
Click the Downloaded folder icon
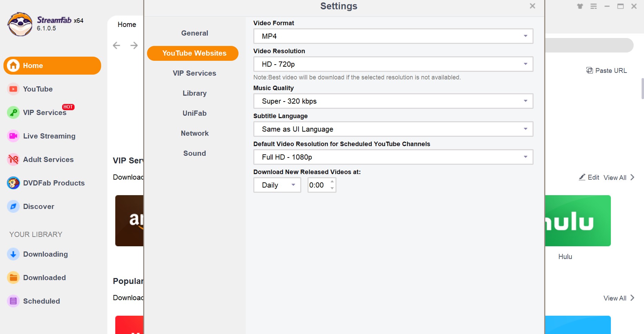tap(13, 278)
